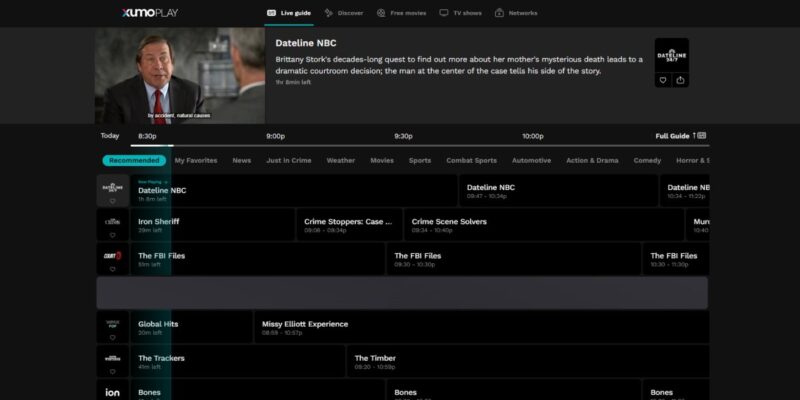The width and height of the screenshot is (800, 400).
Task: Open the Xumo Play home logo
Action: pos(150,13)
